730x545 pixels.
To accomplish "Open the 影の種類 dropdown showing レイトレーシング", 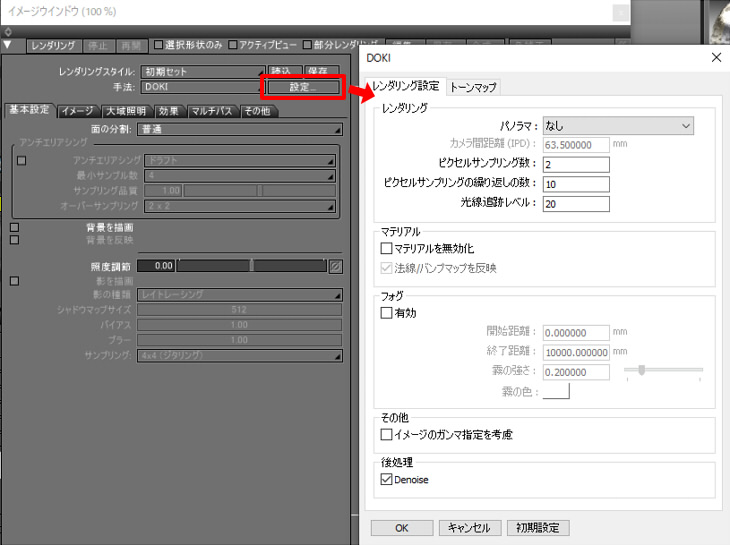I will click(240, 295).
